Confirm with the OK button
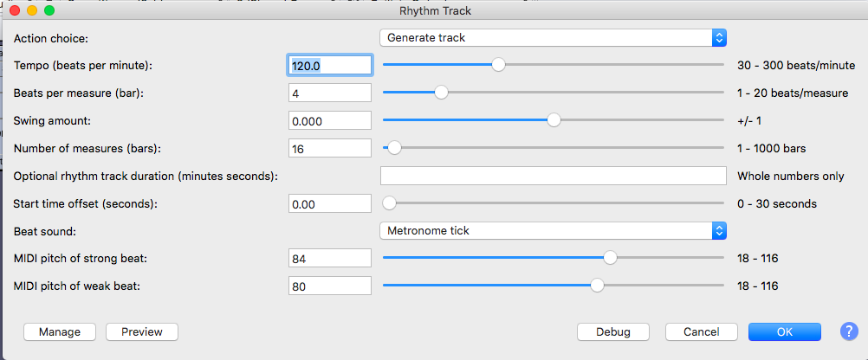This screenshot has height=360, width=868. pos(784,332)
